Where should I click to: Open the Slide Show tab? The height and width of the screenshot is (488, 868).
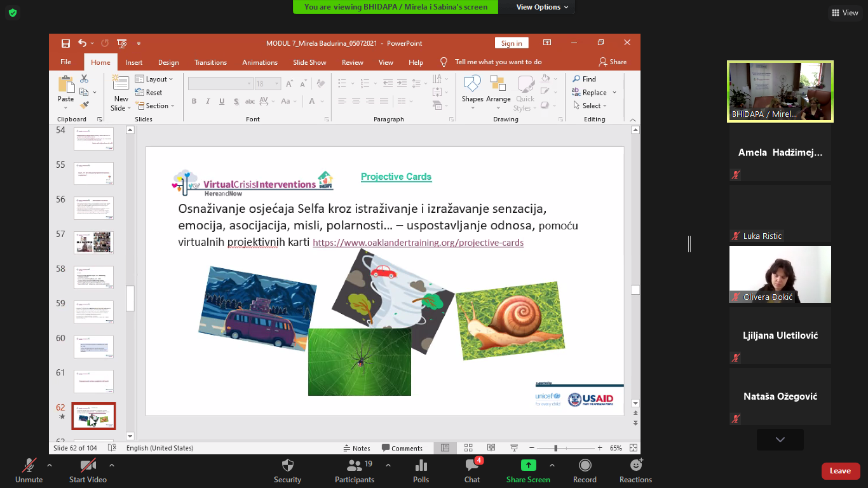coord(309,62)
